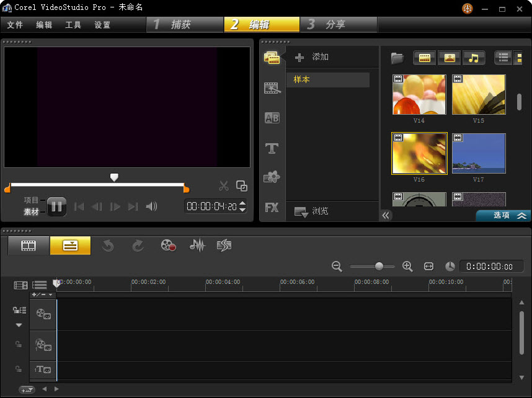Click the Undo icon
This screenshot has width=532, height=398.
[x=108, y=245]
